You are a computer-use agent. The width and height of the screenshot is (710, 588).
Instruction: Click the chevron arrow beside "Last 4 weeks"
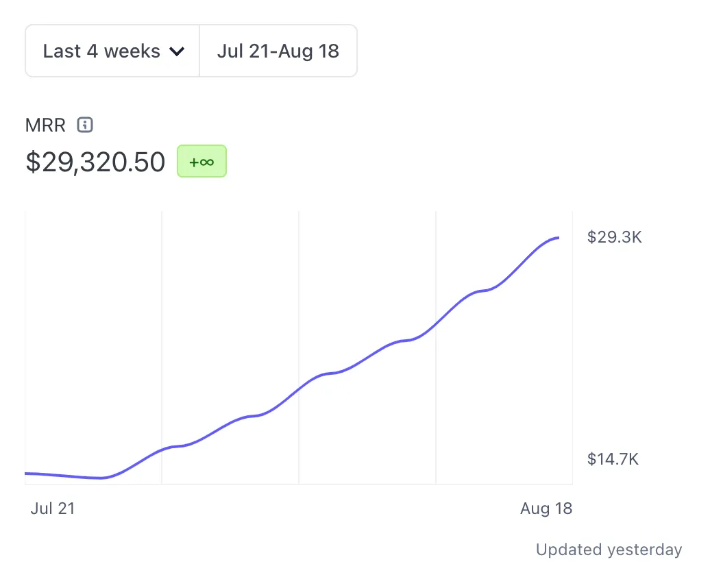(177, 51)
